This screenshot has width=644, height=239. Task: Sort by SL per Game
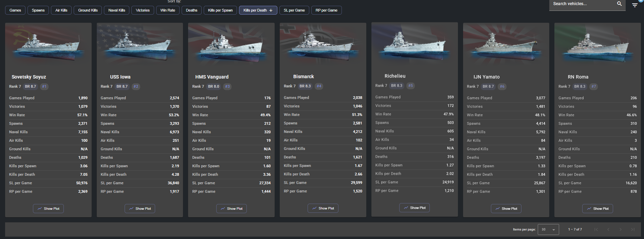(x=294, y=10)
